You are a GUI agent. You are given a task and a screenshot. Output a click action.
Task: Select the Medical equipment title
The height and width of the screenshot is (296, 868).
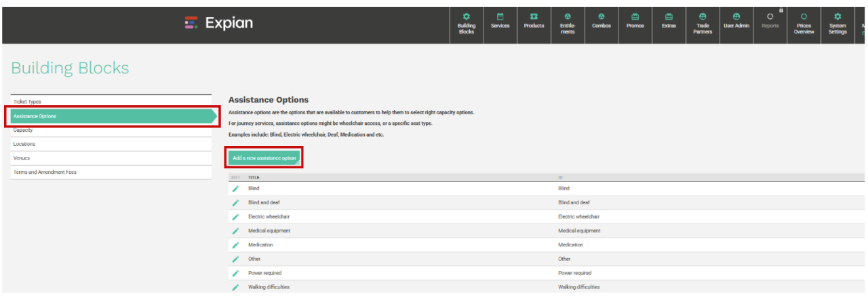tap(269, 231)
